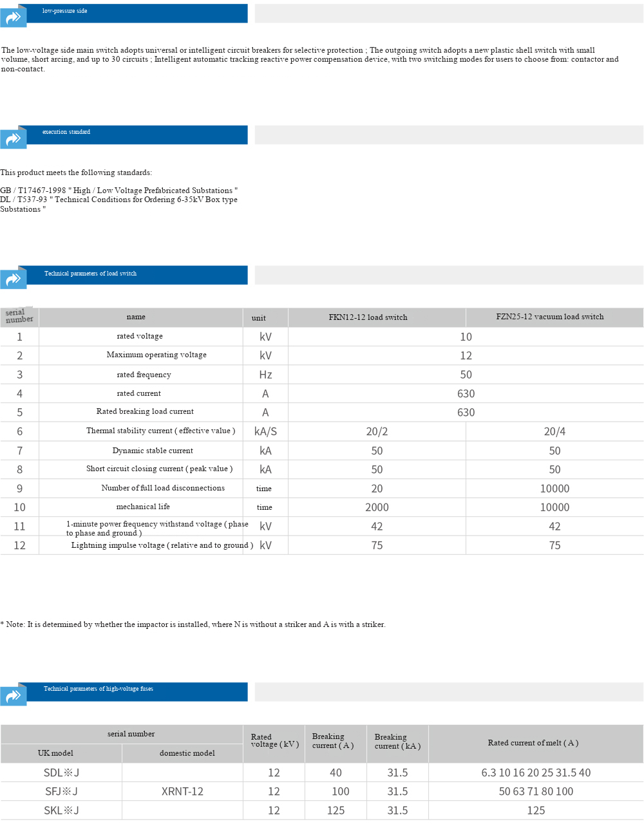Click the FZN25-12 vacuum load switch column header
The width and height of the screenshot is (644, 824).
[549, 317]
